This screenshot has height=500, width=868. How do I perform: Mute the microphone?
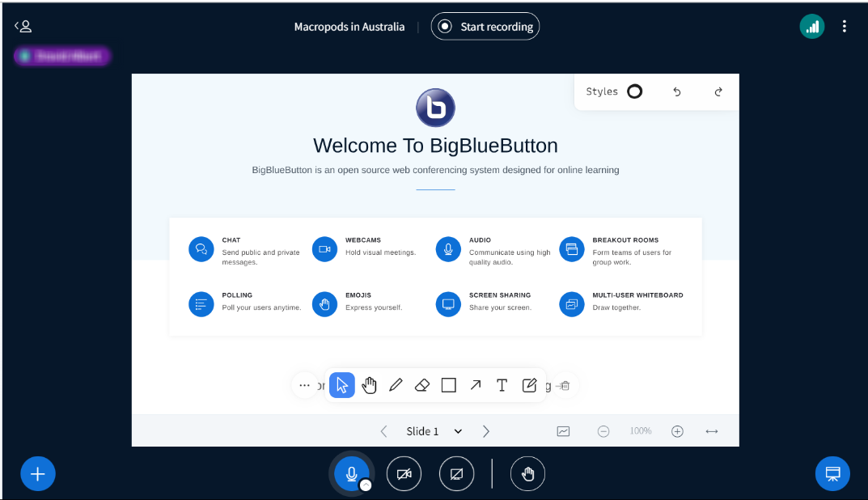coord(351,474)
